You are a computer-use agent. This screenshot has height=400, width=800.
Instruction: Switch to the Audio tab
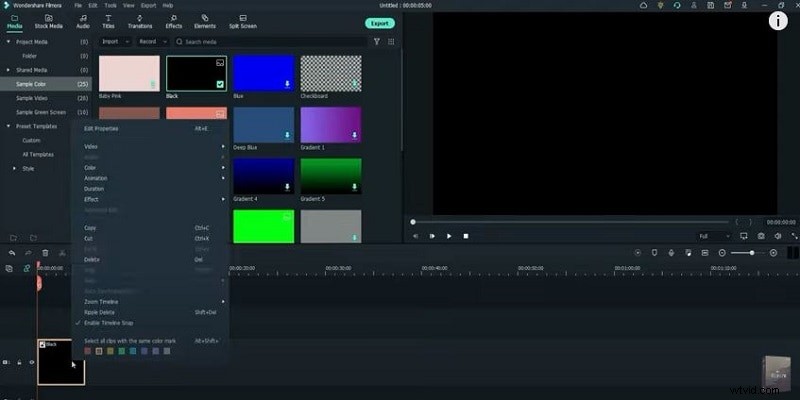click(83, 21)
